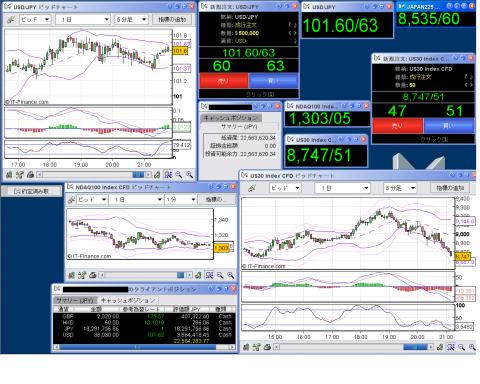
Task: Click 指標の追加 button in USD/JPY chart
Action: point(172,20)
